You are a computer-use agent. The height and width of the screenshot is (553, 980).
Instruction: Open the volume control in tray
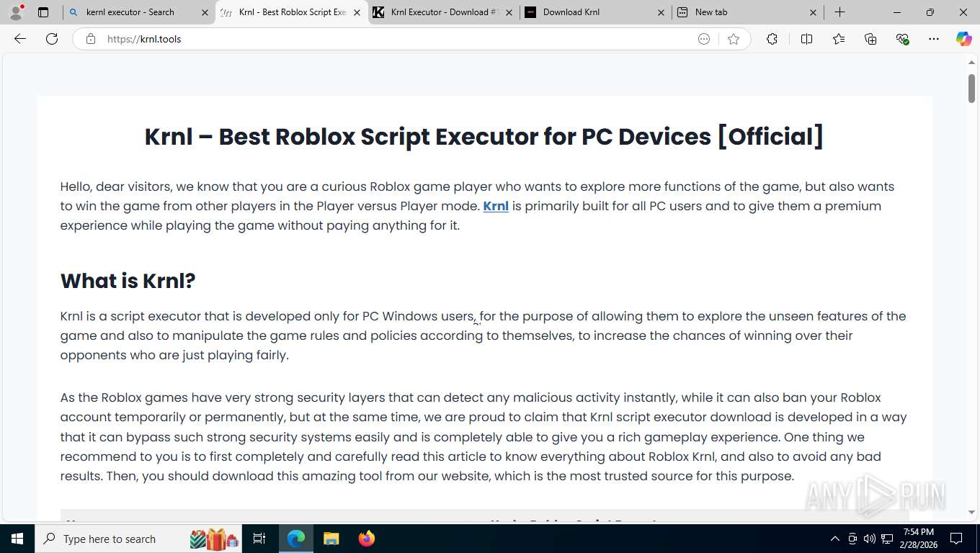click(869, 539)
